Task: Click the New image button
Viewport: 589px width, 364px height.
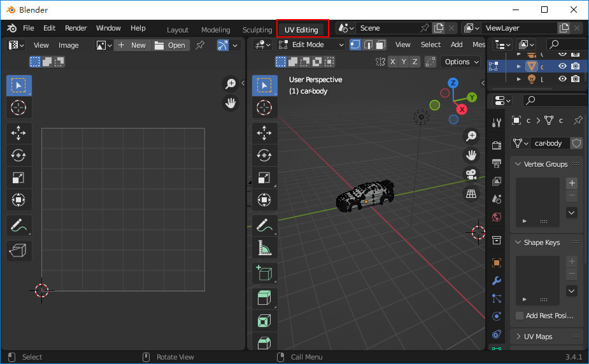Action: [x=133, y=45]
